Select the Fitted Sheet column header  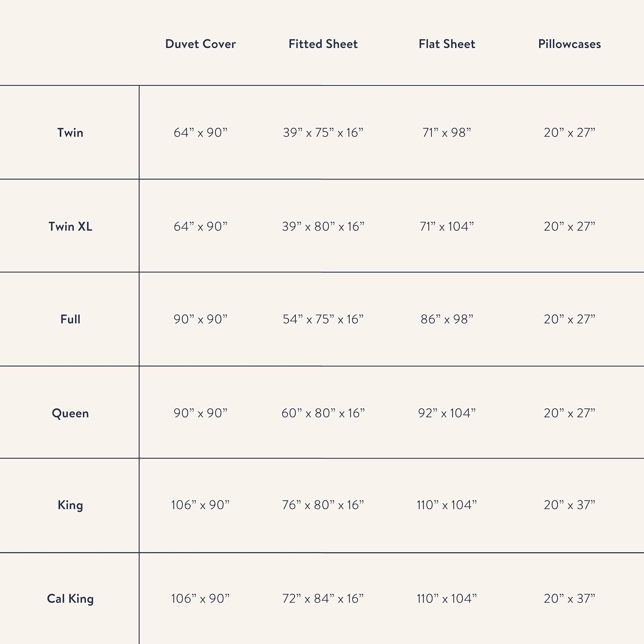pyautogui.click(x=323, y=44)
